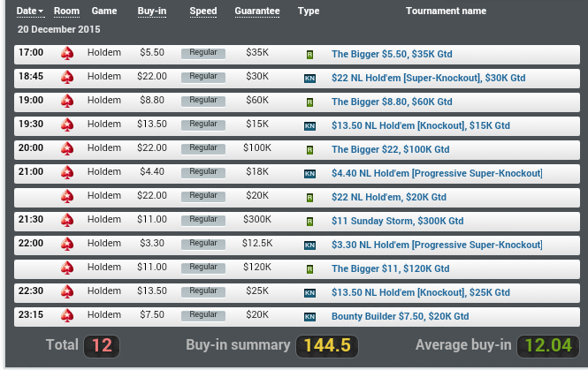Open $22 NL Hold'em Super-Knockout $30K Gtd link
Image resolution: width=588 pixels, height=370 pixels.
[x=428, y=78]
